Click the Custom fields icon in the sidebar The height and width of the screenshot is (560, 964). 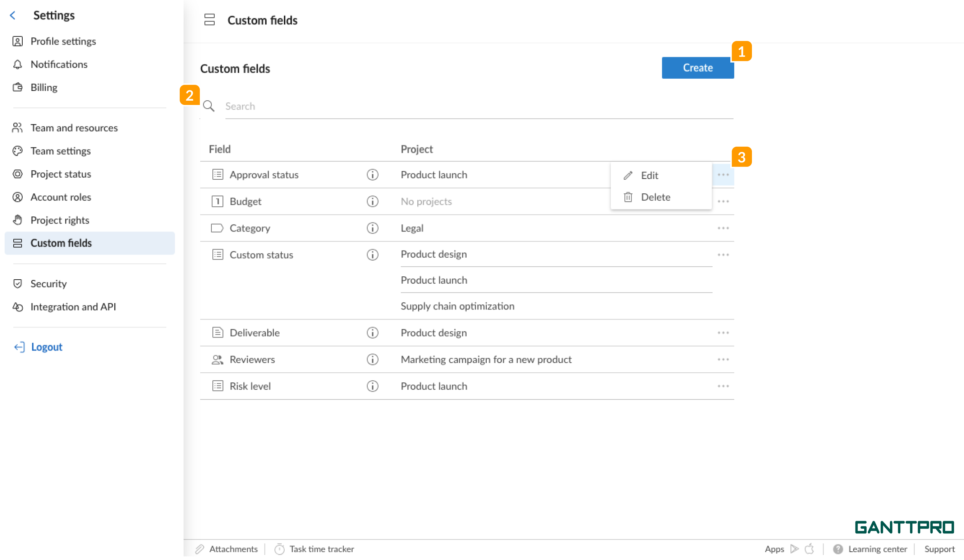(18, 243)
